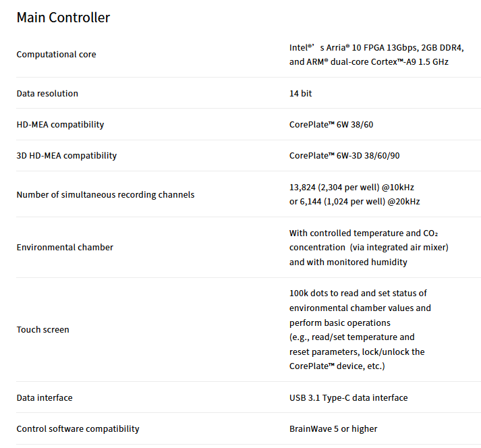Viewport: 481px width, 448px height.
Task: Click the BrainWave 5 or higher value
Action: (x=333, y=428)
